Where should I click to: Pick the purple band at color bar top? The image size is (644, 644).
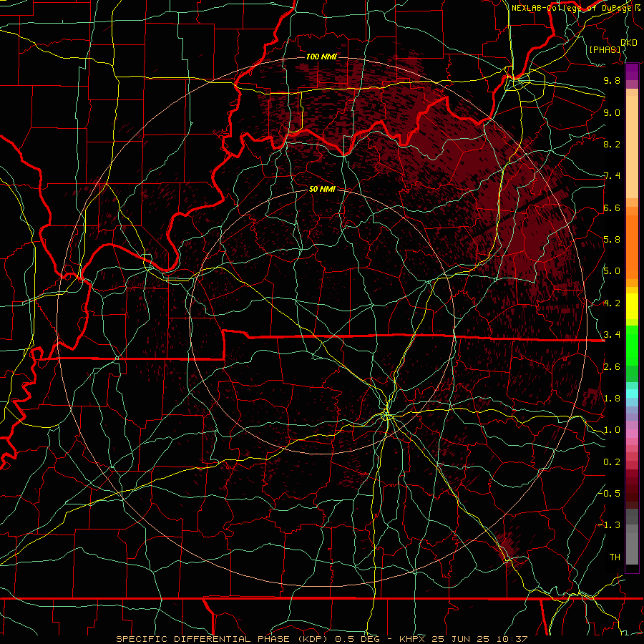(632, 72)
